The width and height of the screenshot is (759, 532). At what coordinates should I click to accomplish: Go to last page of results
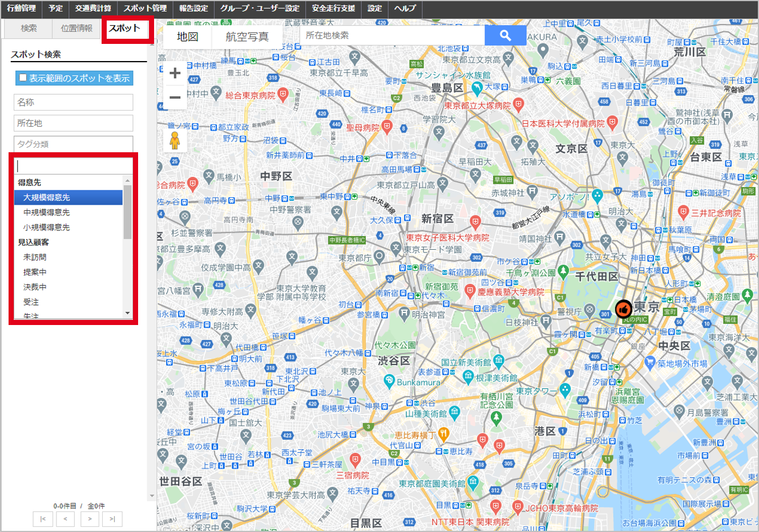click(x=112, y=519)
